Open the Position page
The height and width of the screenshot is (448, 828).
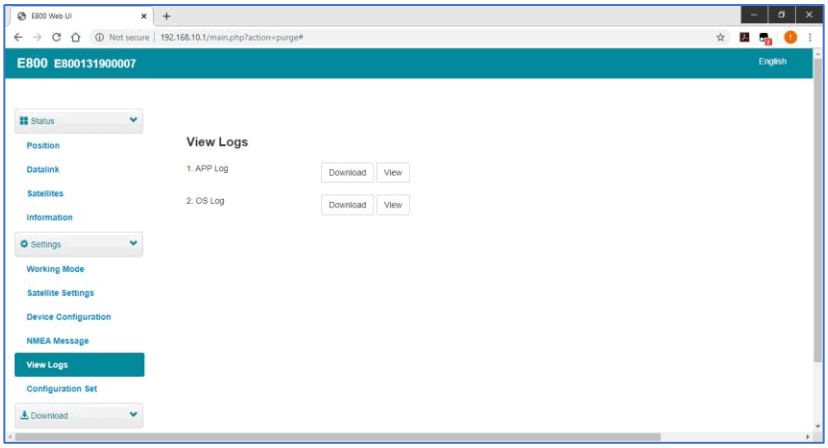pyautogui.click(x=43, y=145)
